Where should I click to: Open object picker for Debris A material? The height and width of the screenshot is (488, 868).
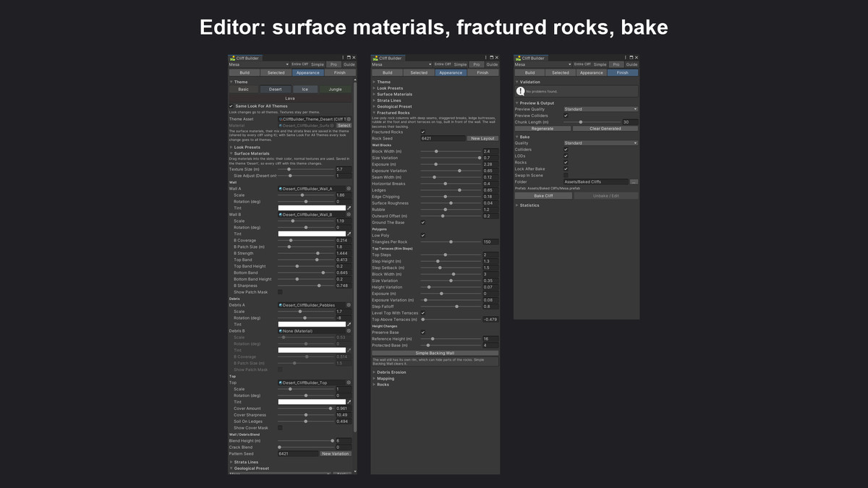pyautogui.click(x=349, y=305)
